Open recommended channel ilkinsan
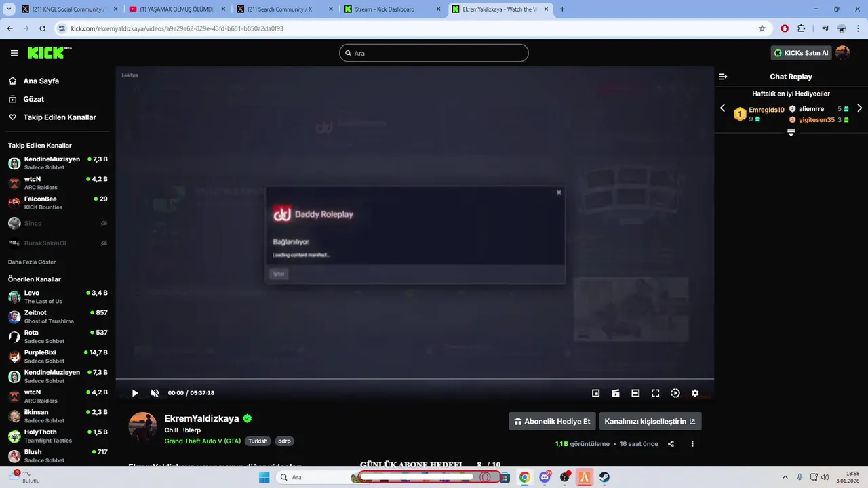 pyautogui.click(x=58, y=416)
